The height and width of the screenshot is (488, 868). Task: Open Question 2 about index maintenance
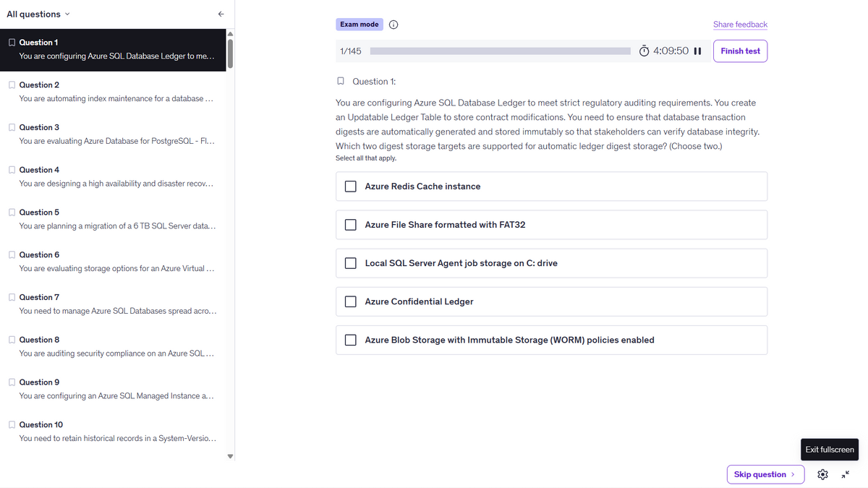(113, 92)
